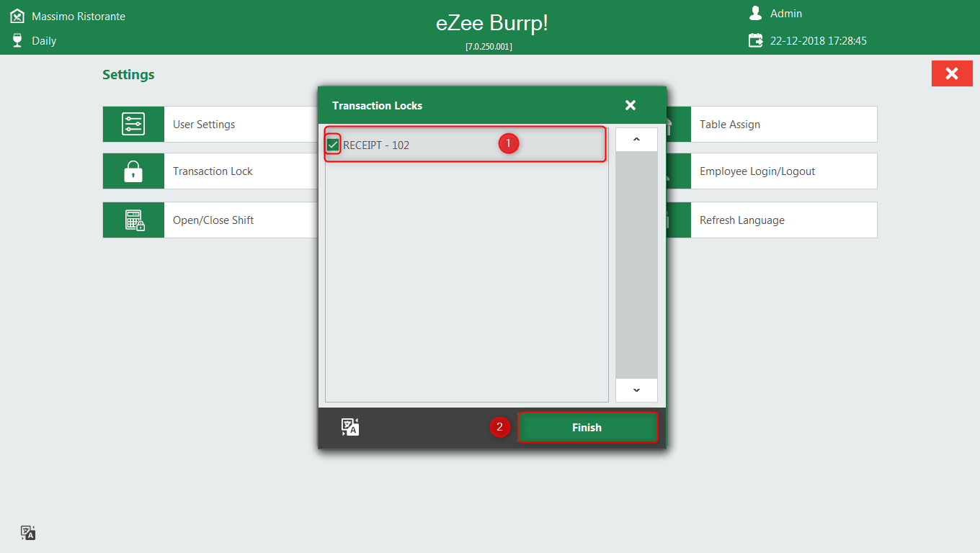Click the RECEIPT - 102 text row
Screen dimensions: 980x553
pos(465,145)
